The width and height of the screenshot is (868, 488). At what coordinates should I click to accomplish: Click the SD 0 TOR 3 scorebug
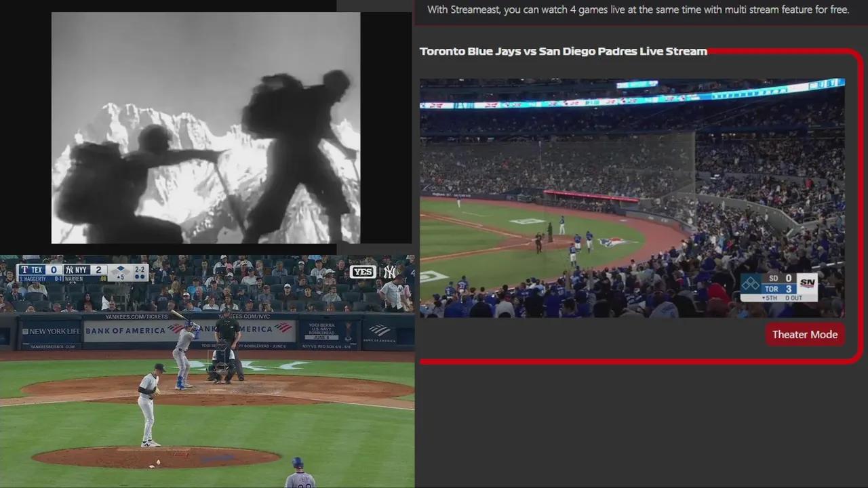(x=778, y=287)
